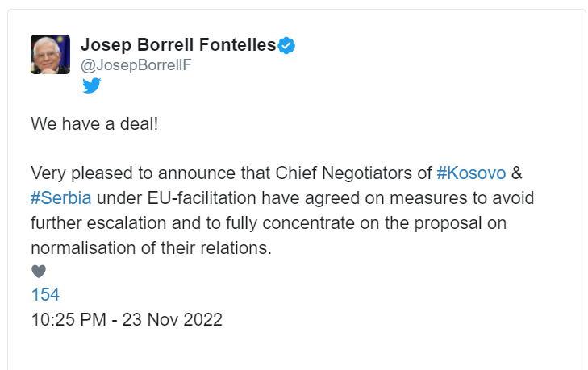The image size is (588, 370).
Task: Follow the #Kosovo hashtag
Action: (471, 173)
